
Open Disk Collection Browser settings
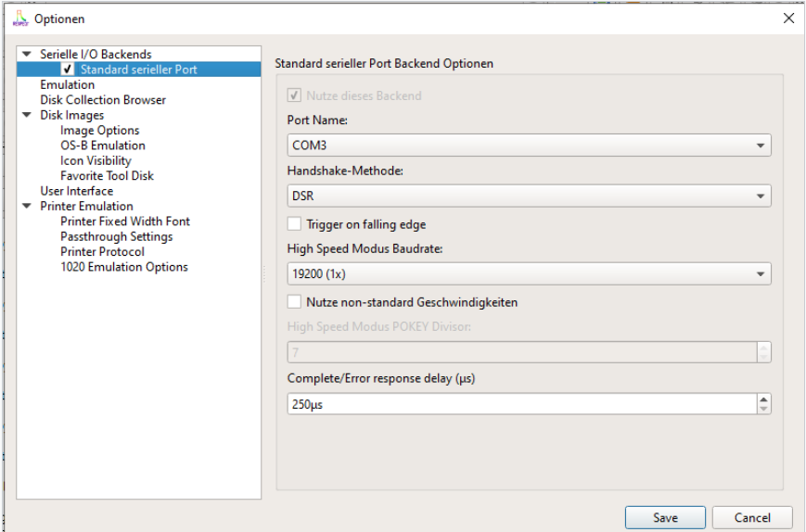click(103, 100)
